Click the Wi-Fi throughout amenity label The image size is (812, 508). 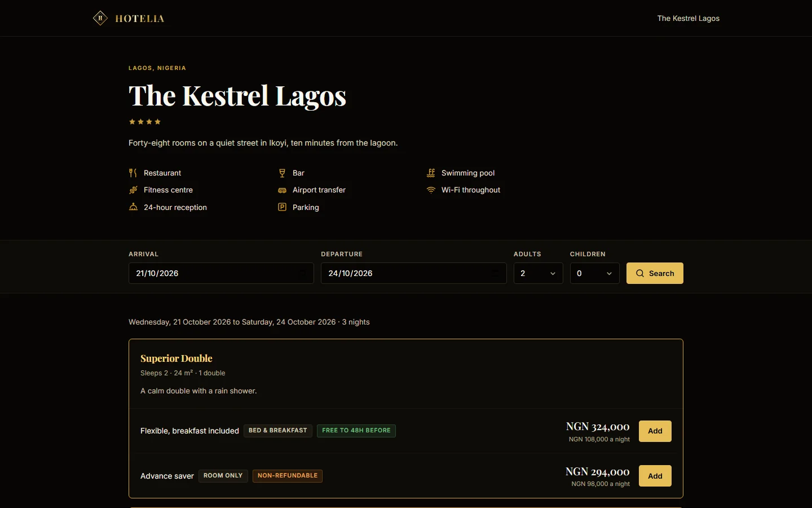click(471, 190)
